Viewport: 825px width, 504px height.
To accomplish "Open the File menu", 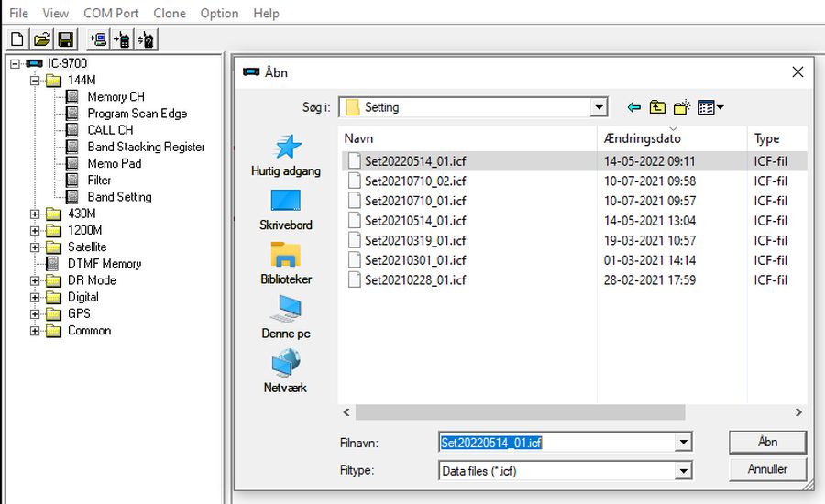I will tap(19, 13).
